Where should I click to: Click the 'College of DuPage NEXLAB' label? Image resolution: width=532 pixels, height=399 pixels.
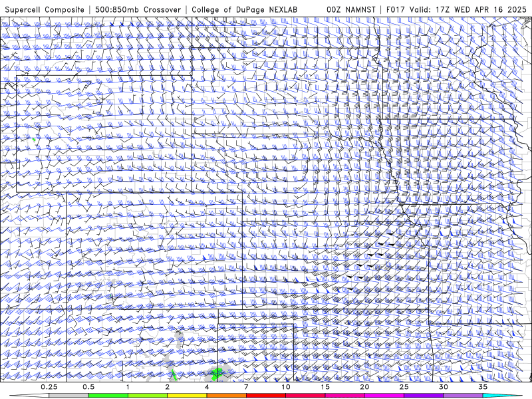click(x=244, y=9)
